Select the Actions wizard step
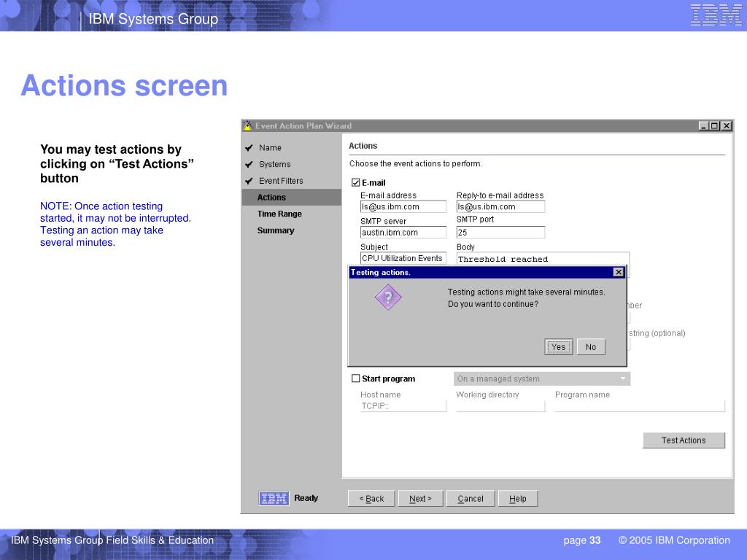747x560 pixels. click(x=292, y=197)
